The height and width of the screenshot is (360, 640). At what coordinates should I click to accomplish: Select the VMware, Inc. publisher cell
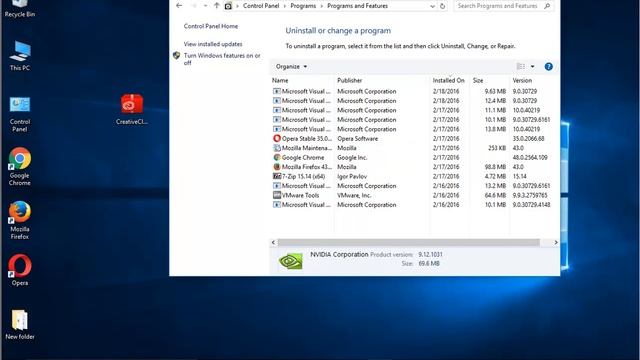click(354, 195)
